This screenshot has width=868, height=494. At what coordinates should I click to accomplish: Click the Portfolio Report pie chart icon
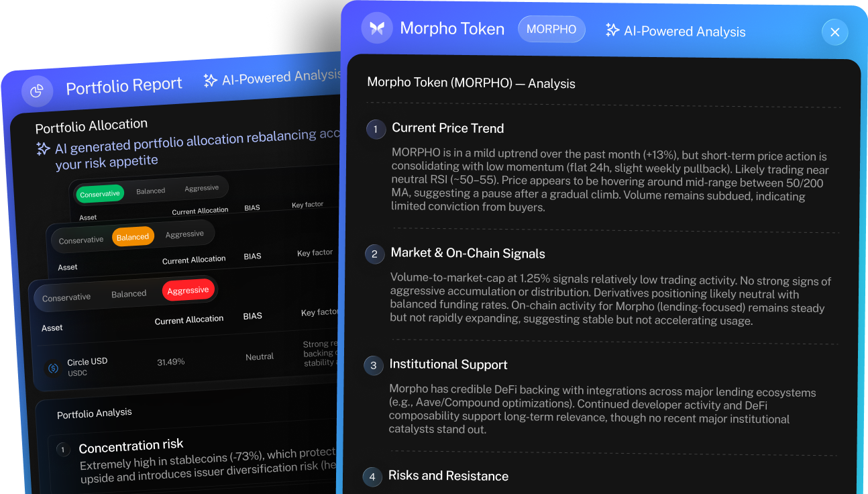tap(37, 91)
